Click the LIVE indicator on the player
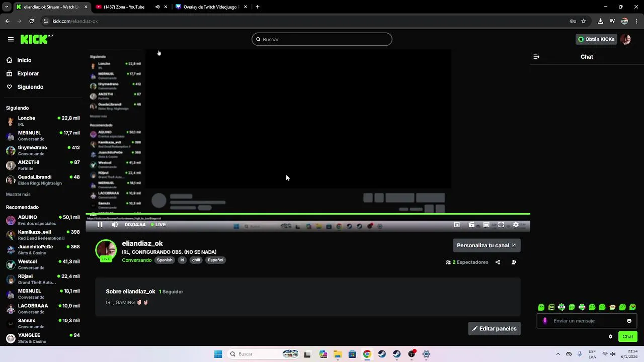 158,225
